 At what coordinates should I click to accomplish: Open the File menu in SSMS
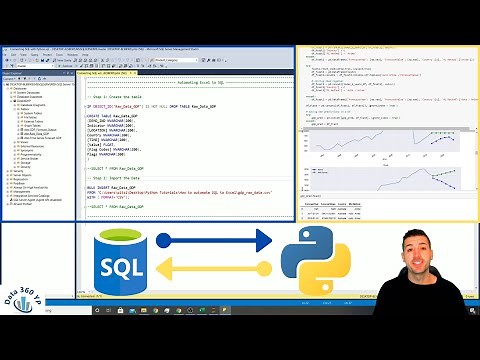click(x=5, y=55)
